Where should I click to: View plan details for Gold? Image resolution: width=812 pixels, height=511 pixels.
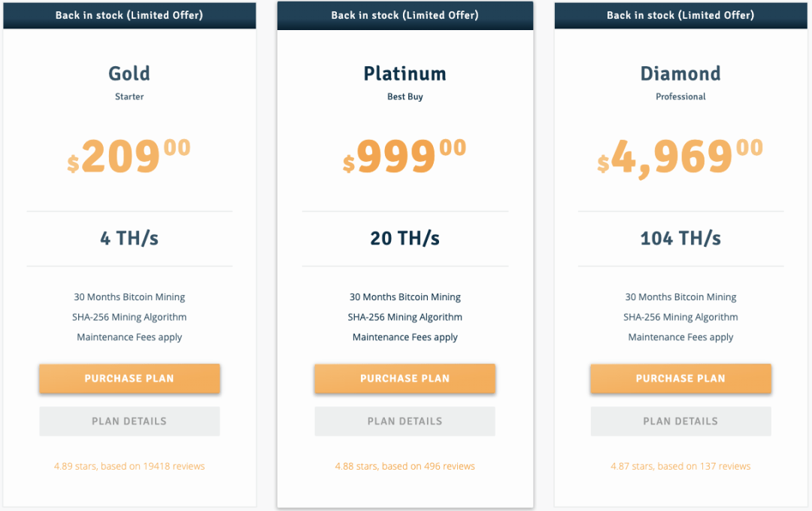pos(129,421)
